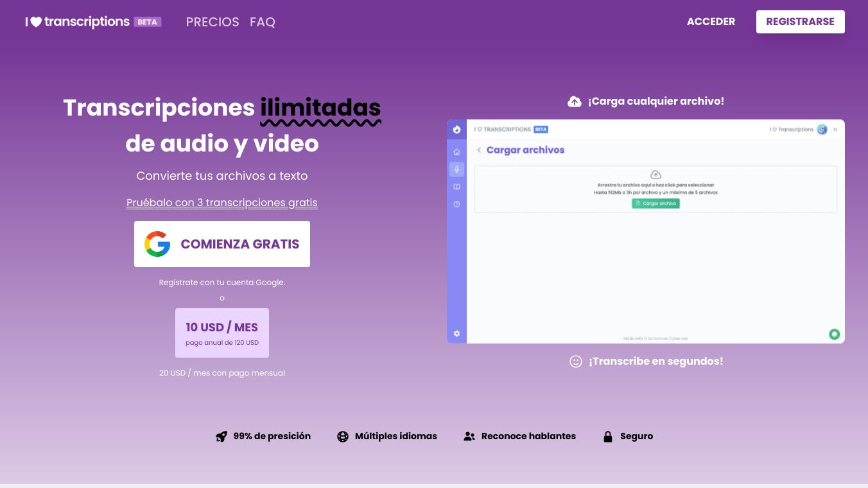This screenshot has width=868, height=488.
Task: Open the book icon in the preview sidebar
Action: 456,187
